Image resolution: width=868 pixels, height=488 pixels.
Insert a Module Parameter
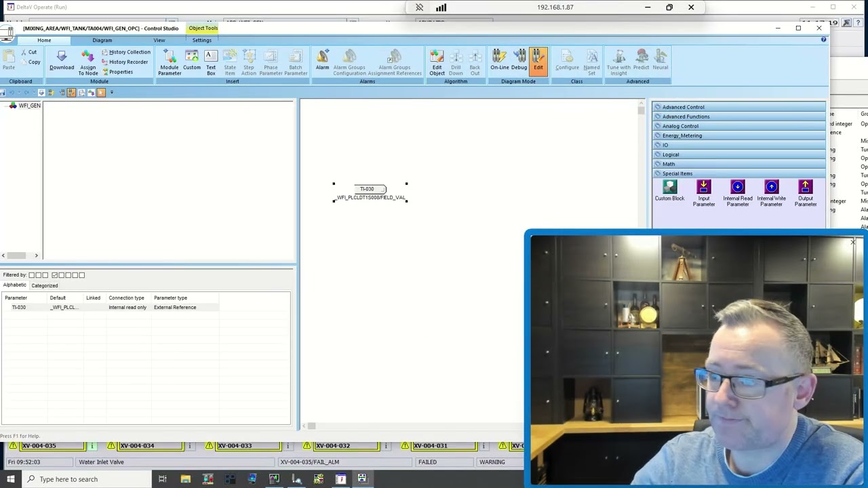(x=170, y=62)
